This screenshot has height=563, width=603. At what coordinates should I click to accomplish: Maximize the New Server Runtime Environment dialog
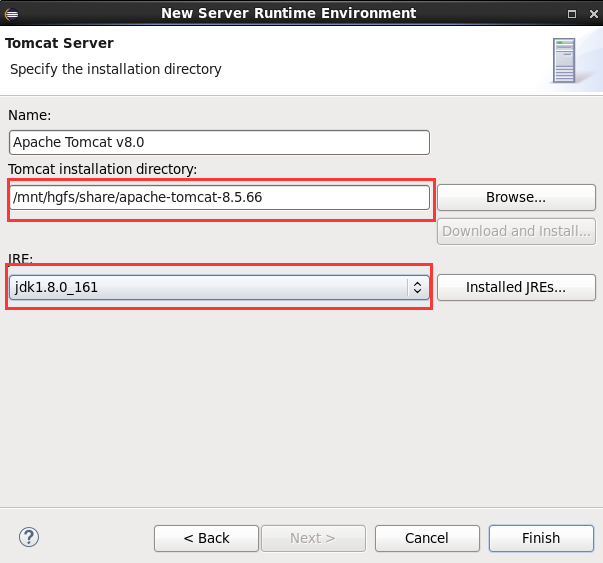pyautogui.click(x=572, y=14)
